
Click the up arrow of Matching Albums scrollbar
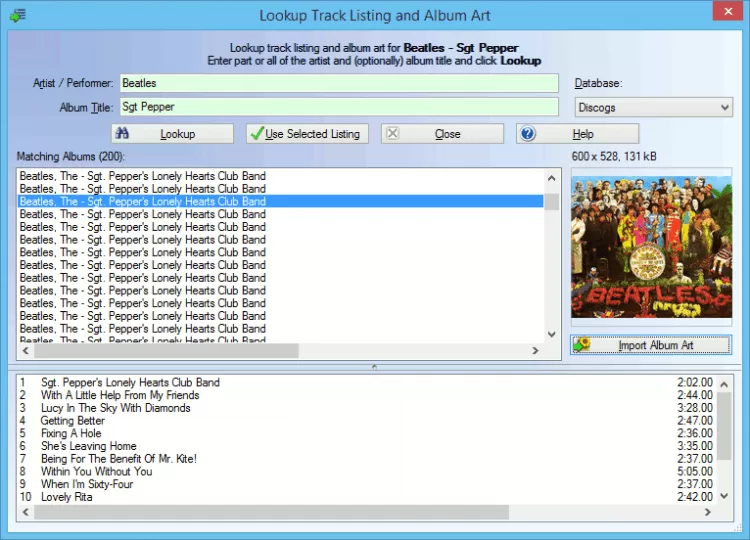[x=551, y=178]
